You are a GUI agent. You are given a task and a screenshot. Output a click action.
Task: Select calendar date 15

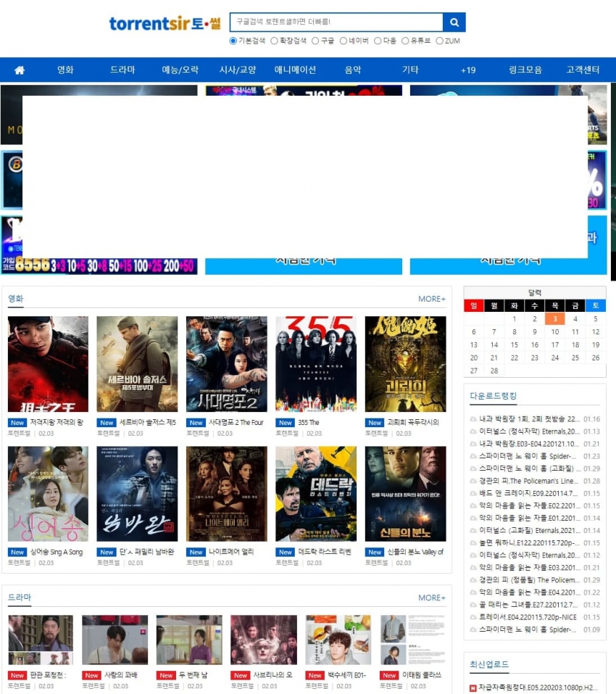point(515,344)
